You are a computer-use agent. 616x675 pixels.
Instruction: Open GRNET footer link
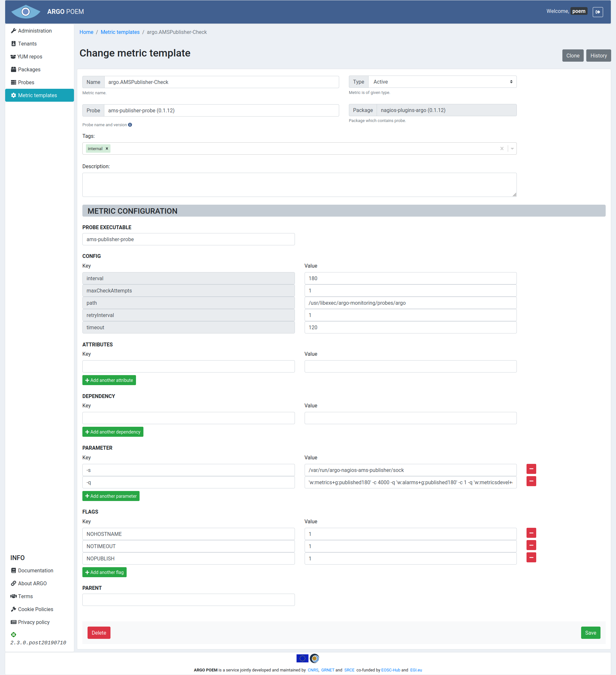[x=328, y=670]
